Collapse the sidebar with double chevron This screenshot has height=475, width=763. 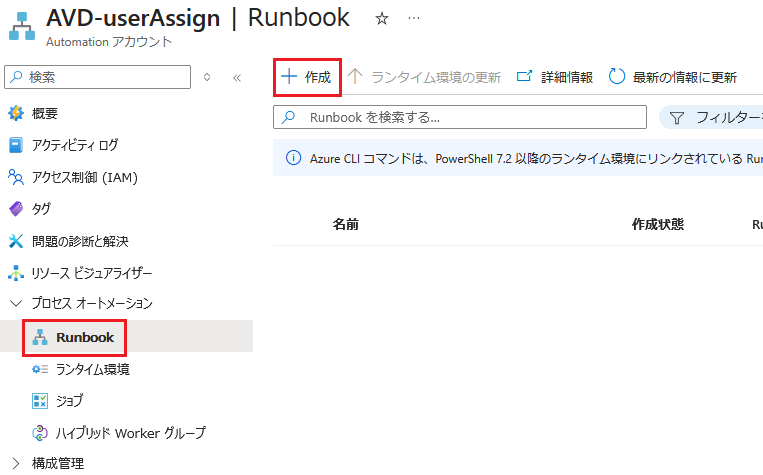click(x=237, y=77)
